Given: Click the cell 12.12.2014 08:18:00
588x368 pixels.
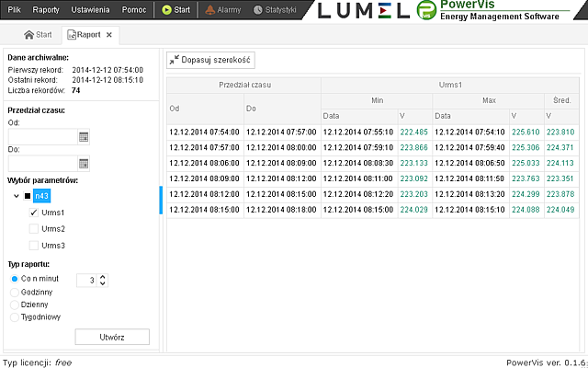Looking at the screenshot, I should (x=282, y=210).
